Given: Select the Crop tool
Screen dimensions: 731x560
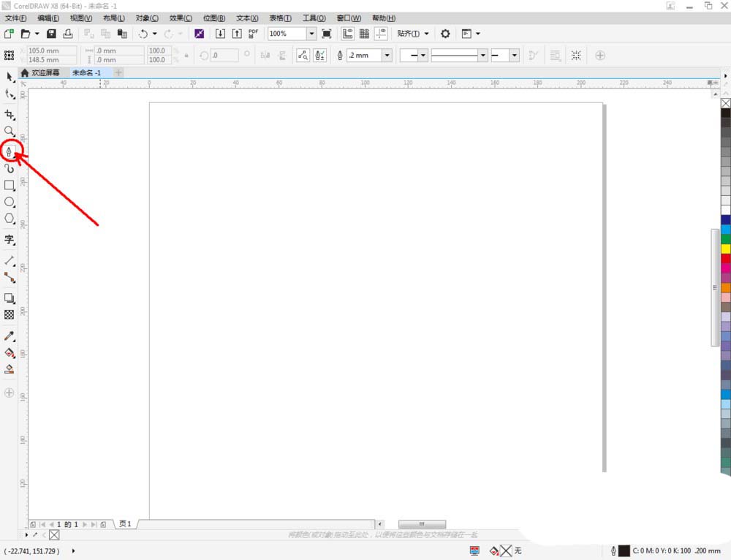Looking at the screenshot, I should tap(10, 115).
